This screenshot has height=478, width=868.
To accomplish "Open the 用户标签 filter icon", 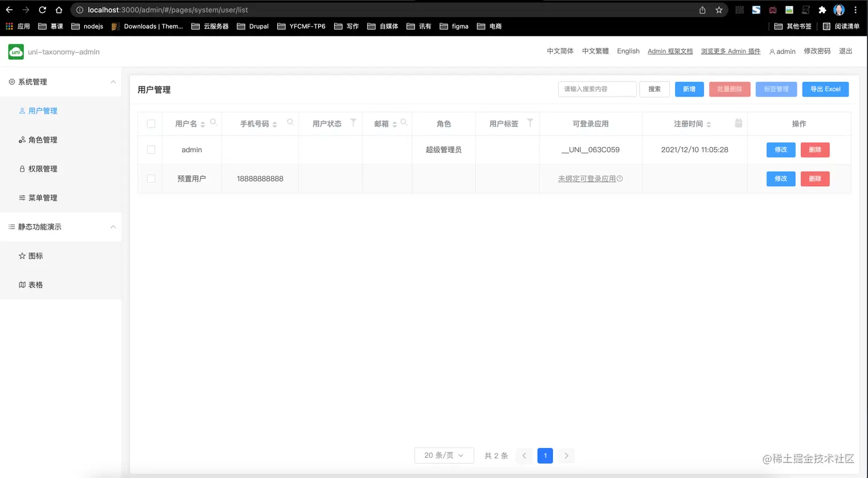I will pos(529,123).
